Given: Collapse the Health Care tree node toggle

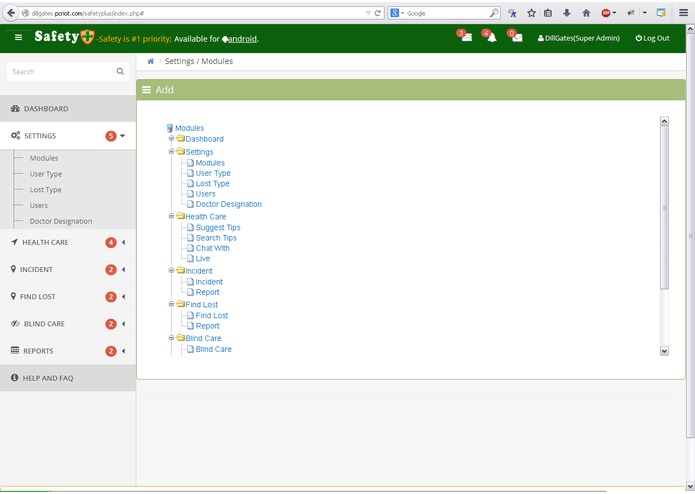Looking at the screenshot, I should tap(171, 216).
